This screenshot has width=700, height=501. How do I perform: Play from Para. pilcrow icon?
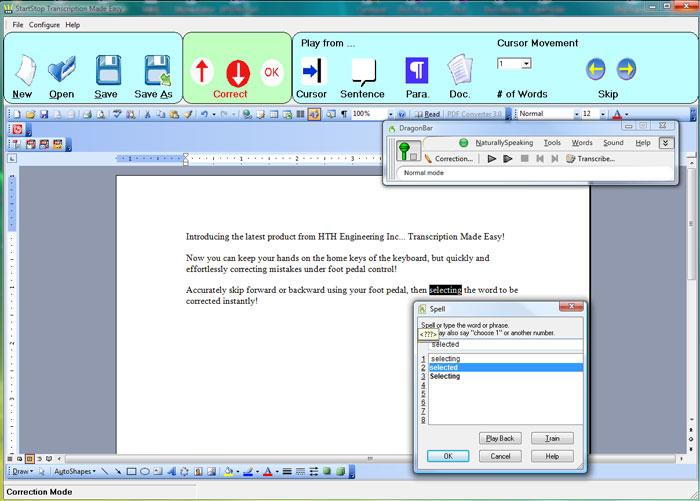(417, 71)
